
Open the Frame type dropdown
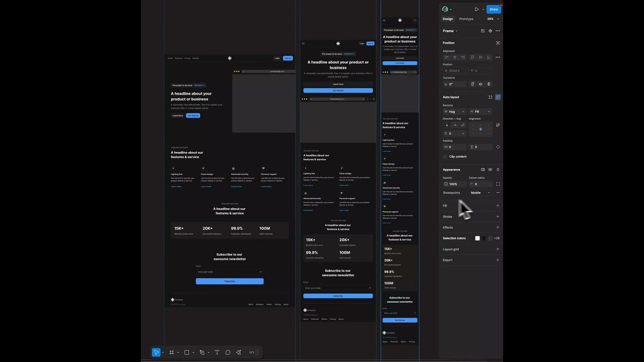[450, 31]
